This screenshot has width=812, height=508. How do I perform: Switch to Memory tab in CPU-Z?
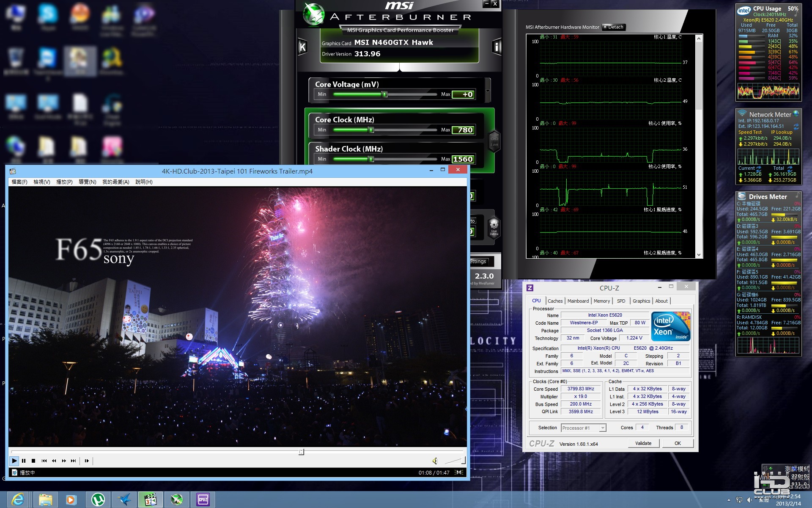[601, 301]
